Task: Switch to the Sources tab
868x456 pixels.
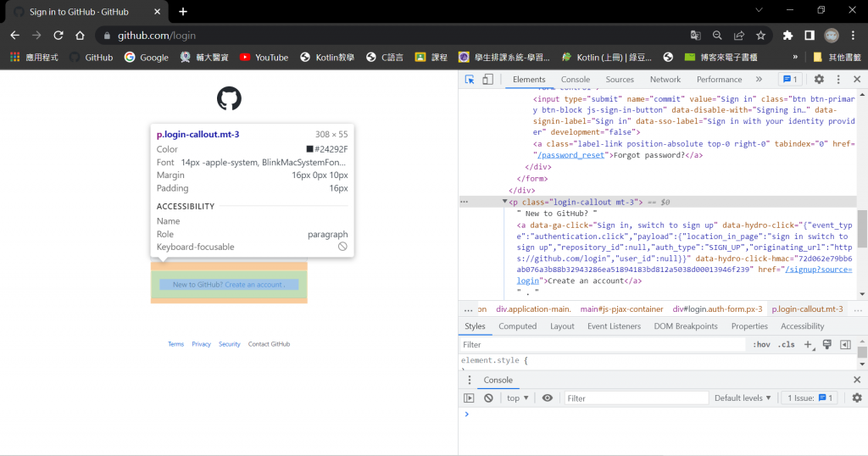Action: [x=620, y=79]
